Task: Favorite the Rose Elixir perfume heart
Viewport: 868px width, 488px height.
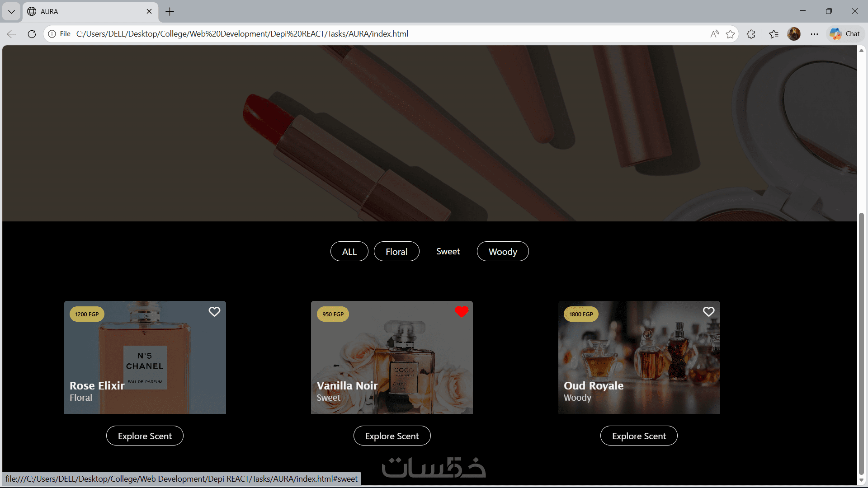Action: tap(214, 312)
